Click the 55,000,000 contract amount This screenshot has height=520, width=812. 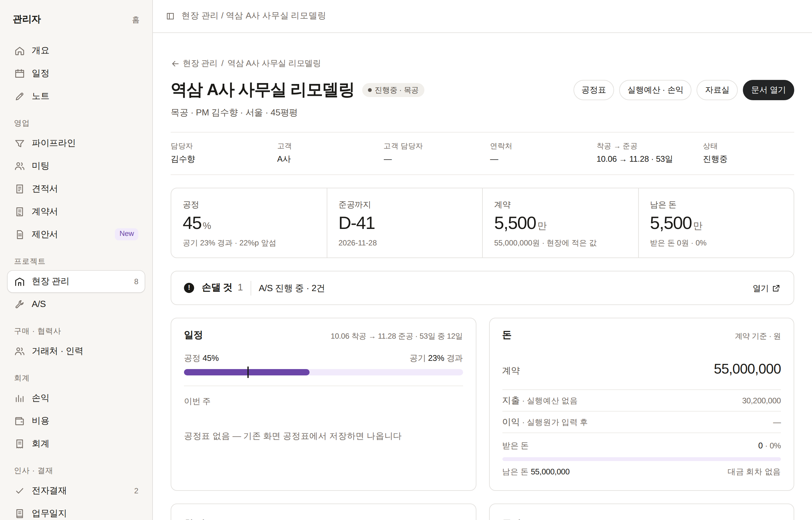747,369
